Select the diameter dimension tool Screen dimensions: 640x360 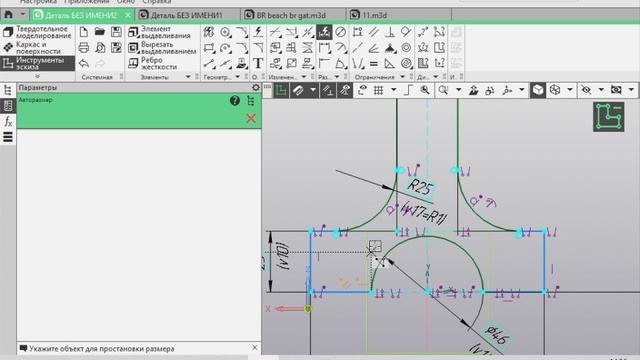pyautogui.click(x=340, y=32)
